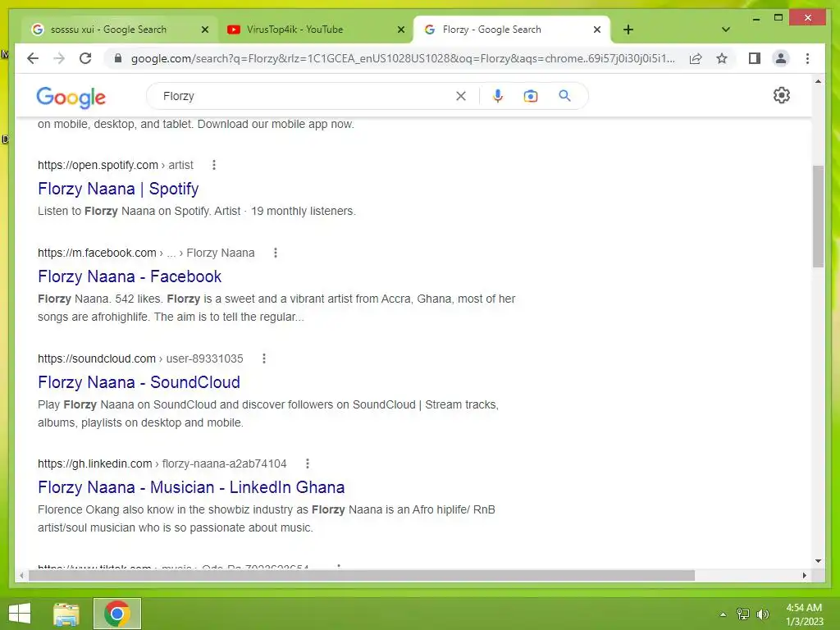Close the VirusTop4ik YouTube tab
This screenshot has width=840, height=630.
[x=400, y=30]
